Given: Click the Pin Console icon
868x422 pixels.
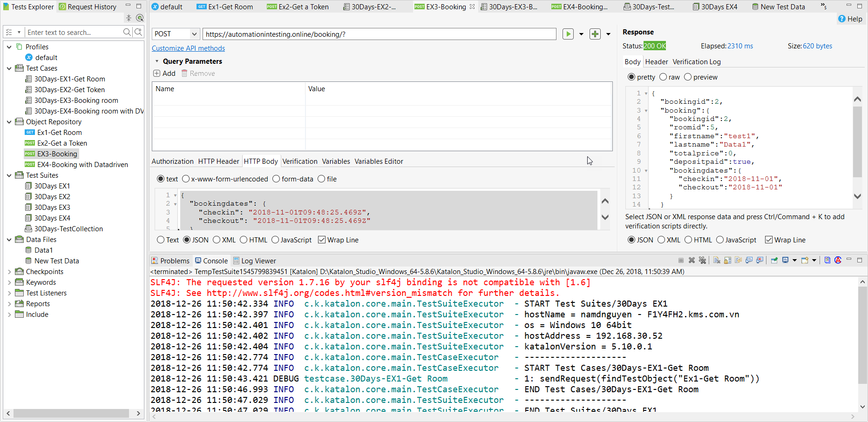Looking at the screenshot, I should tap(774, 261).
